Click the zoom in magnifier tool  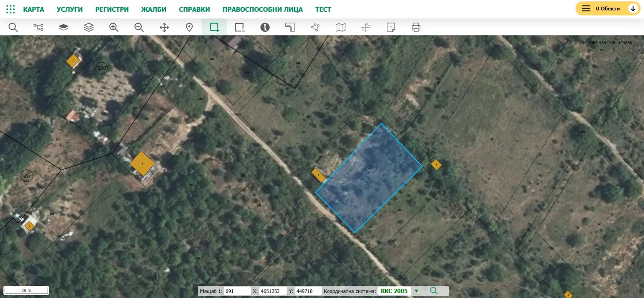(114, 27)
